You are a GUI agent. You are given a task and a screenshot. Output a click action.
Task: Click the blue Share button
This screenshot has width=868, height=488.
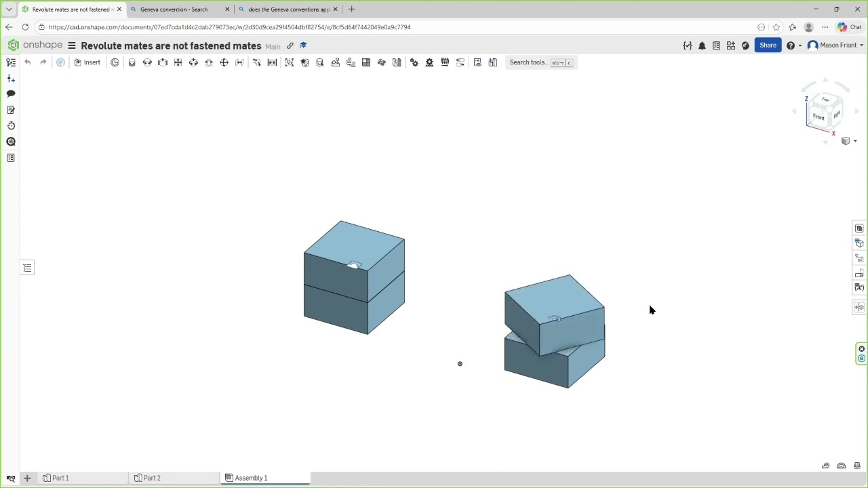768,45
